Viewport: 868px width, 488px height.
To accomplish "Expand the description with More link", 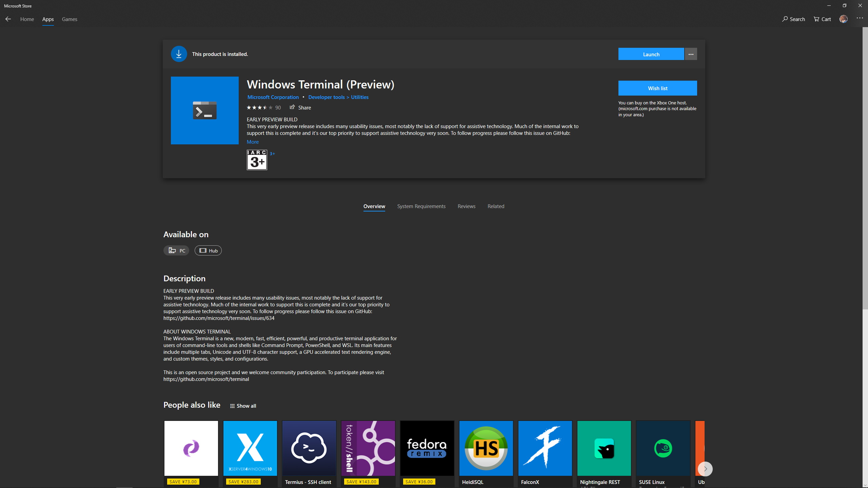I will [253, 142].
